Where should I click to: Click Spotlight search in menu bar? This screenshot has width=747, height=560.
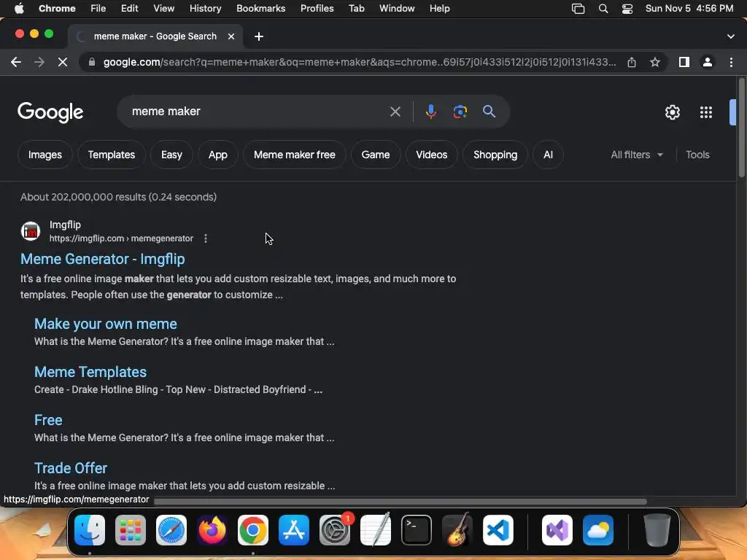(x=603, y=9)
